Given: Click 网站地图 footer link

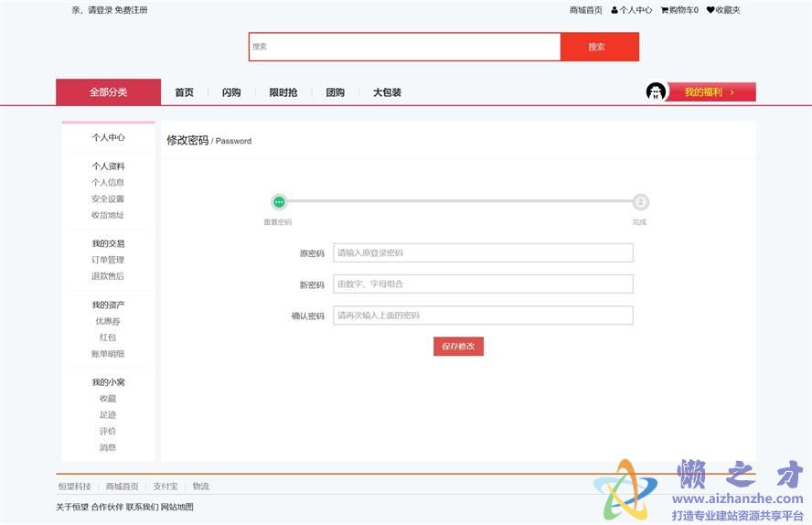Looking at the screenshot, I should [177, 507].
